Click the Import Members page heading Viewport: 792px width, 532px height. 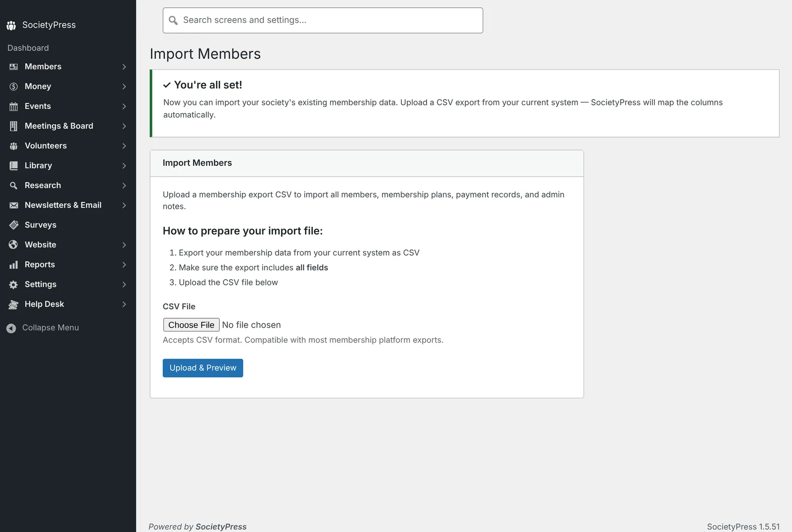pos(205,54)
